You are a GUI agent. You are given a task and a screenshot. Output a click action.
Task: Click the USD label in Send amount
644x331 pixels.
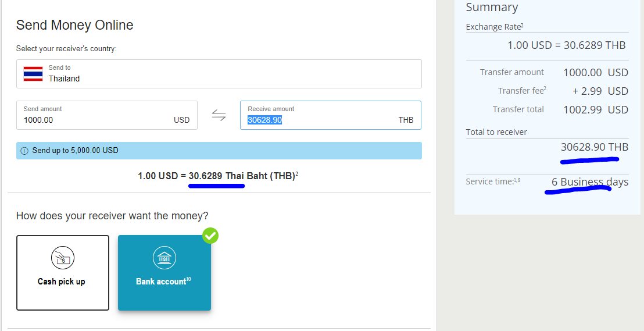click(181, 120)
